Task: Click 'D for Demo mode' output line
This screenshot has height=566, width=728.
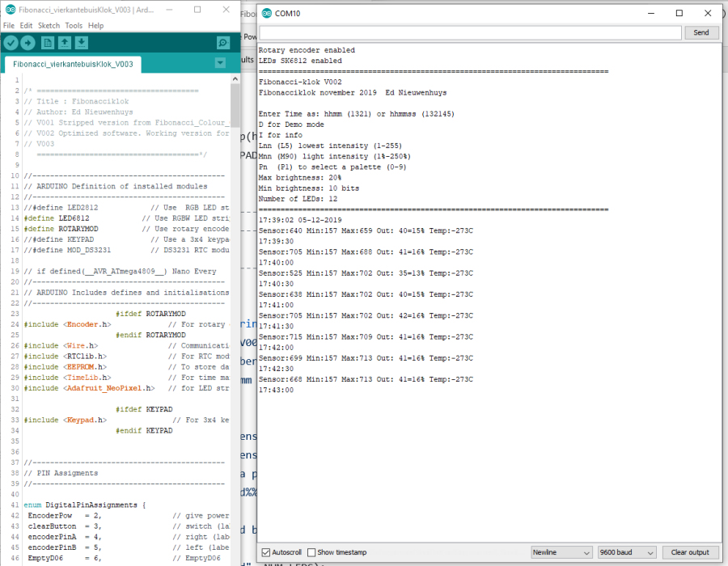Action: (x=291, y=125)
